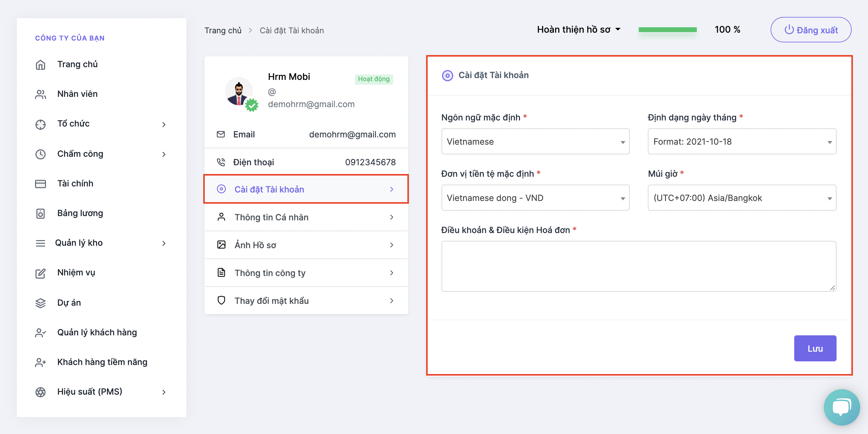The width and height of the screenshot is (868, 434).
Task: Open Dự án sidebar link
Action: click(69, 303)
